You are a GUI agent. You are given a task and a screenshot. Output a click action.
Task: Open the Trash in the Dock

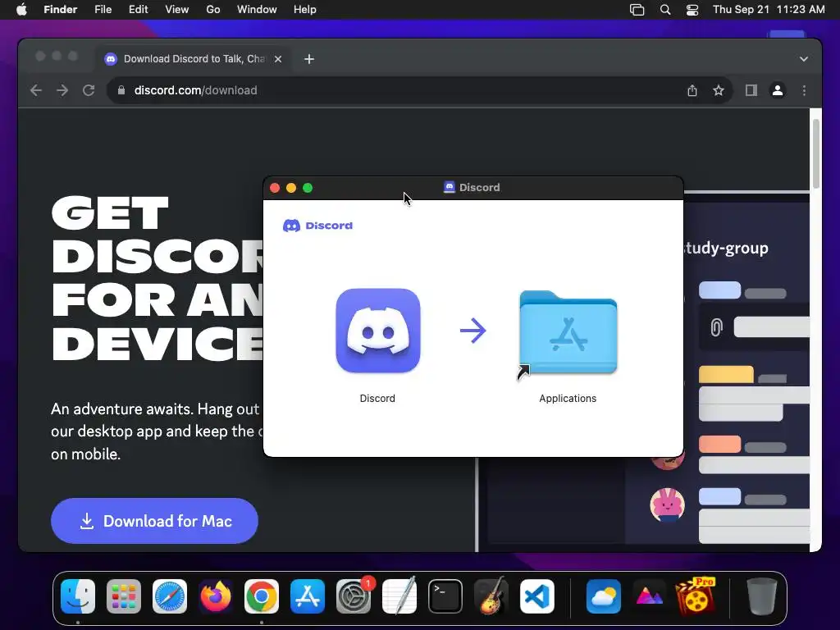coord(762,596)
